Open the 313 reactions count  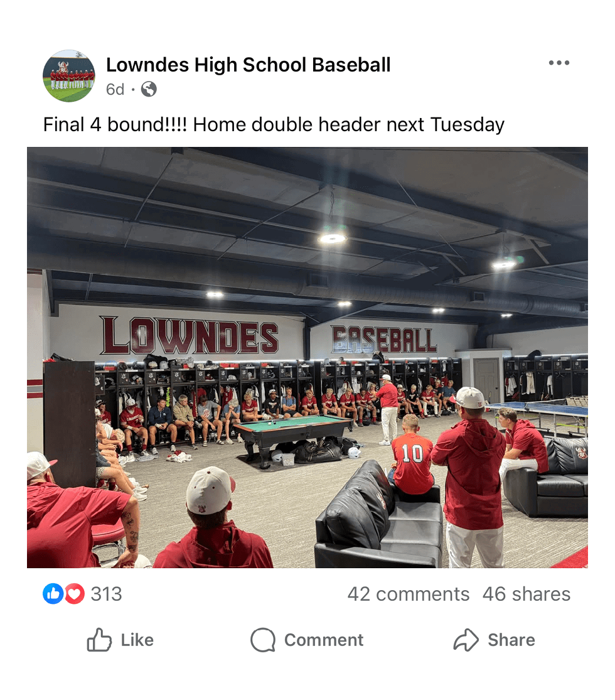click(x=106, y=594)
